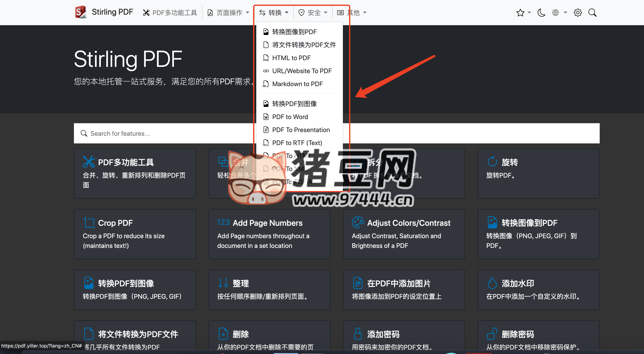Viewport: 644px width, 354px height.
Task: Choose HTML to PDF menu entry
Action: click(x=291, y=58)
